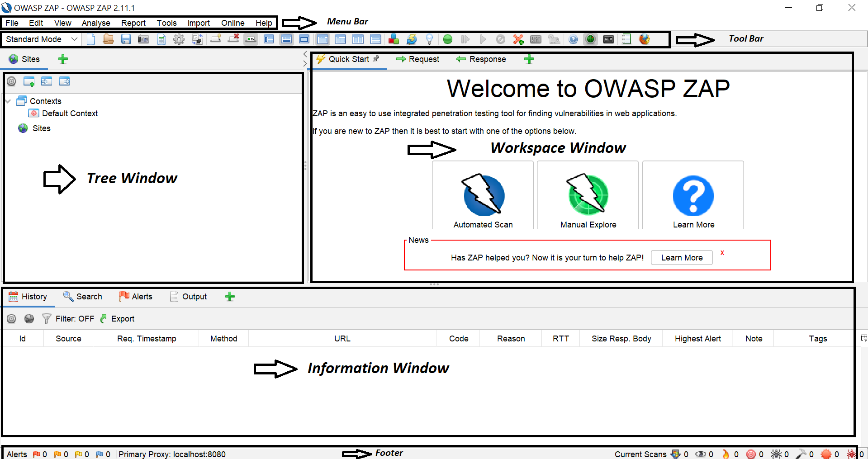Screen dimensions: 868x459
Task: Click the New Session blank page icon
Action: pyautogui.click(x=91, y=39)
